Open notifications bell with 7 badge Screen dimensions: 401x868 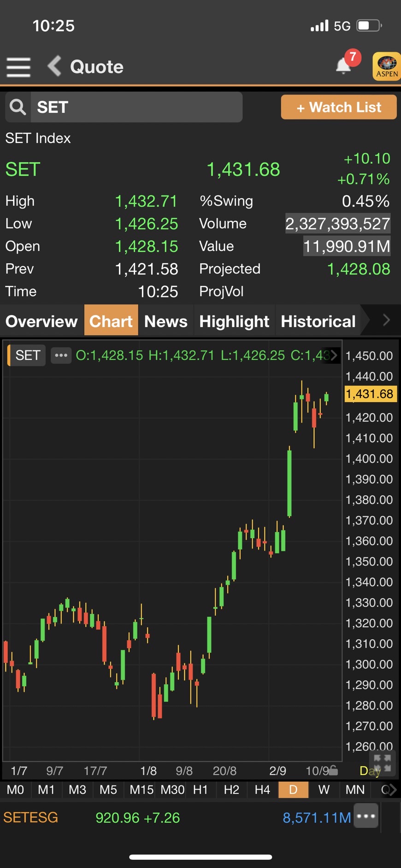tap(344, 65)
